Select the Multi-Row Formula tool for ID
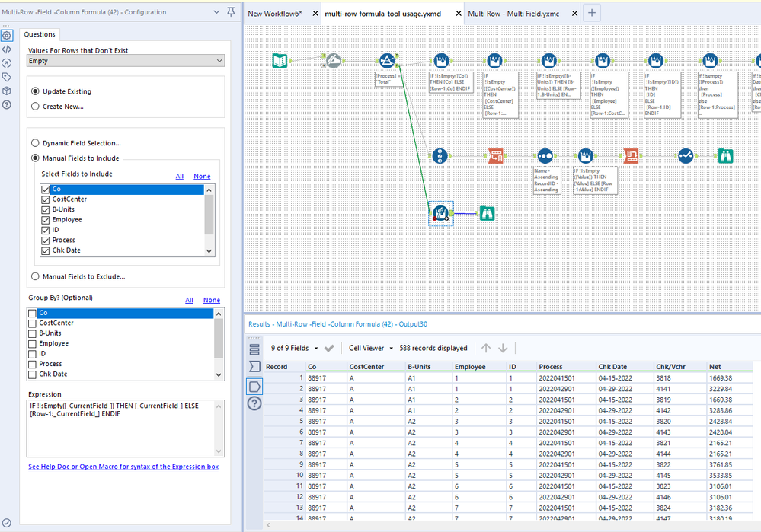 (x=656, y=61)
